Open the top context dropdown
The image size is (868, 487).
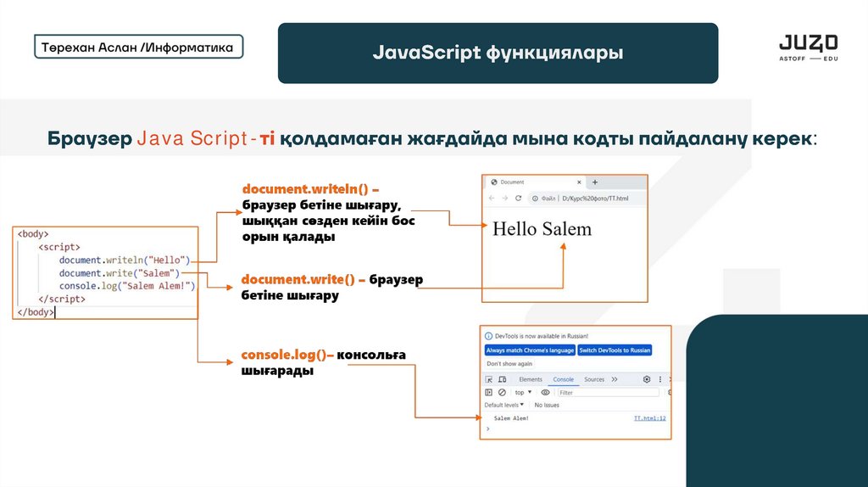(x=523, y=392)
